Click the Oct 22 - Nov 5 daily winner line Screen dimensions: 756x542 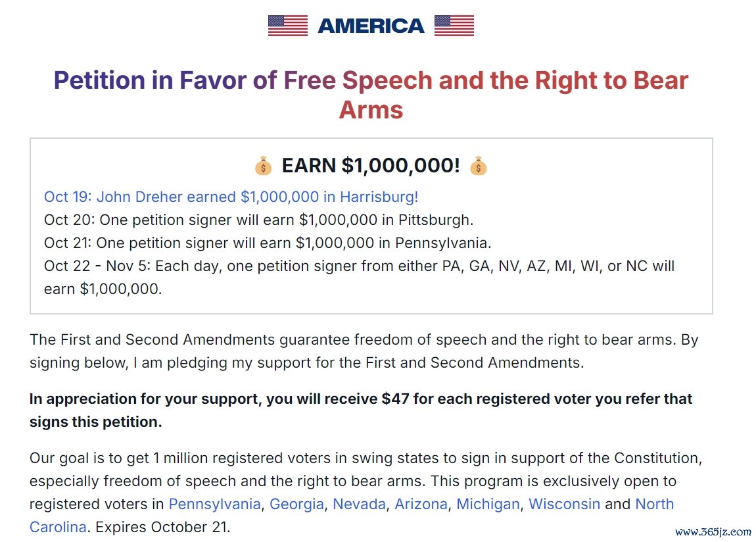359,278
